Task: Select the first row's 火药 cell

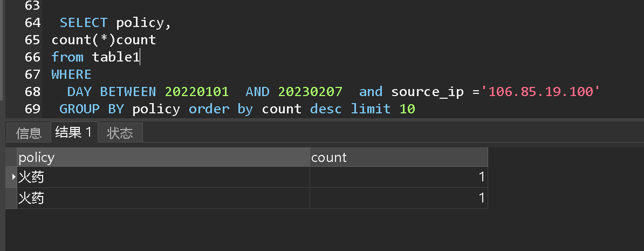Action: [163, 177]
